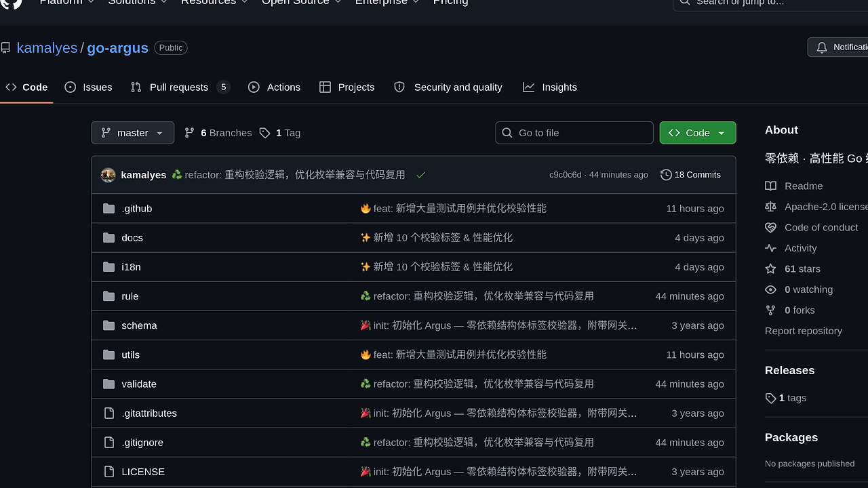This screenshot has width=868, height=488.
Task: Click the Report repository link
Action: point(804,331)
